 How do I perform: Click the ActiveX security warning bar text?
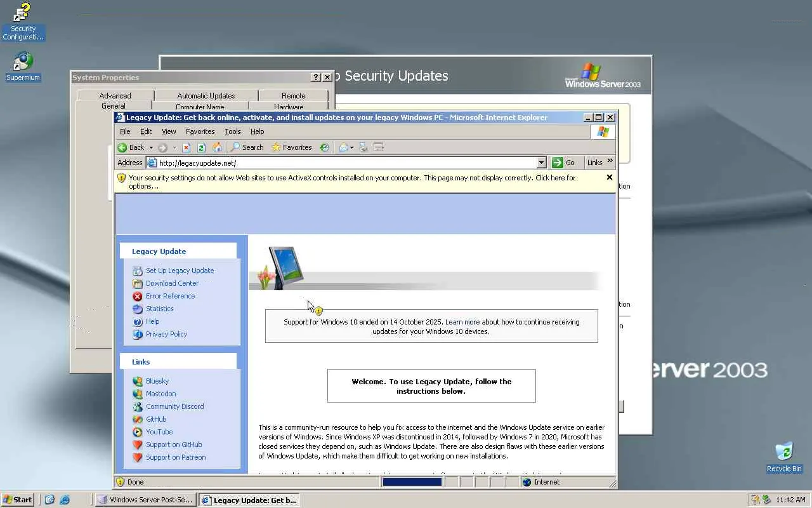pyautogui.click(x=352, y=182)
